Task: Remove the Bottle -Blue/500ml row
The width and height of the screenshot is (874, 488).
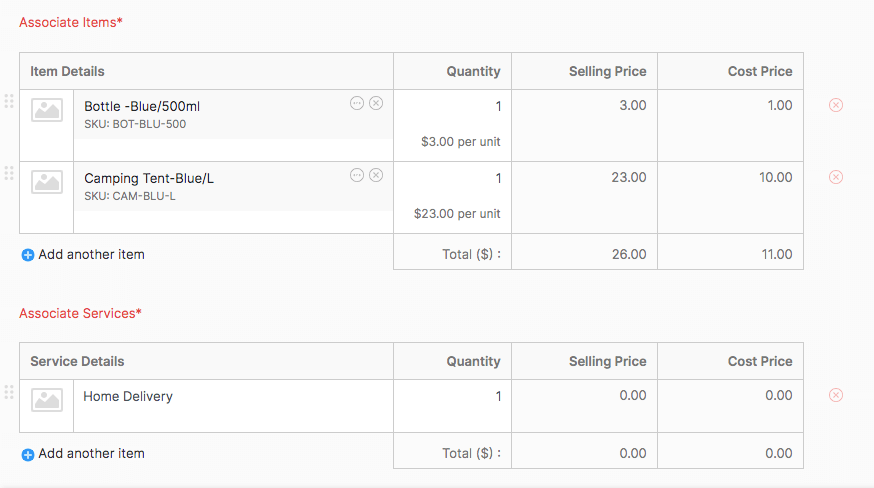Action: (836, 105)
